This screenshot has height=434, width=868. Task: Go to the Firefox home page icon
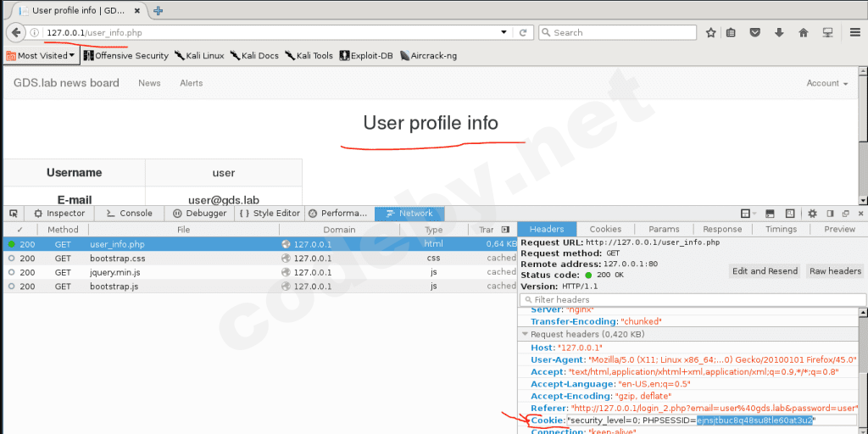click(804, 33)
